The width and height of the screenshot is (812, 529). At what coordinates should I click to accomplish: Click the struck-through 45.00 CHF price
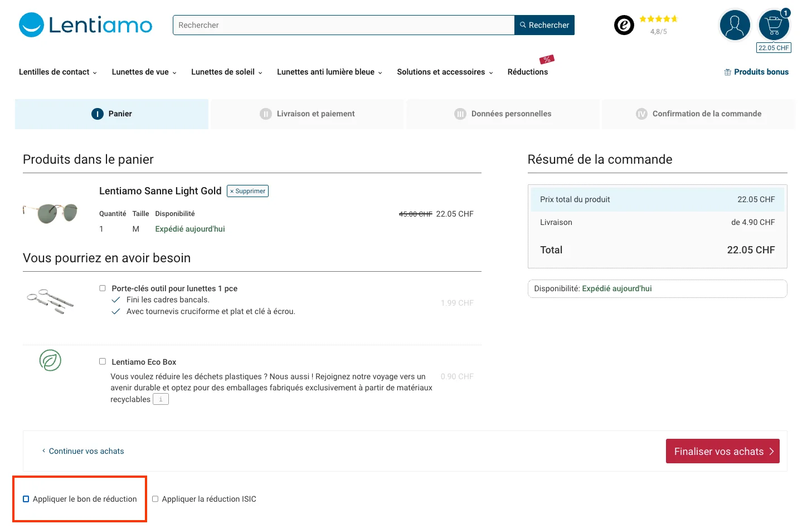(x=416, y=214)
